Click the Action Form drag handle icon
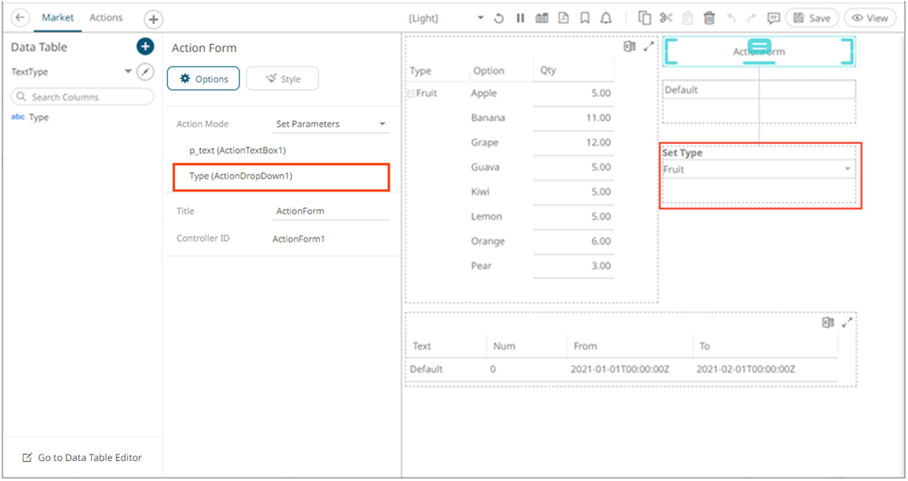Screen dimensions: 908x481 pyautogui.click(x=759, y=47)
